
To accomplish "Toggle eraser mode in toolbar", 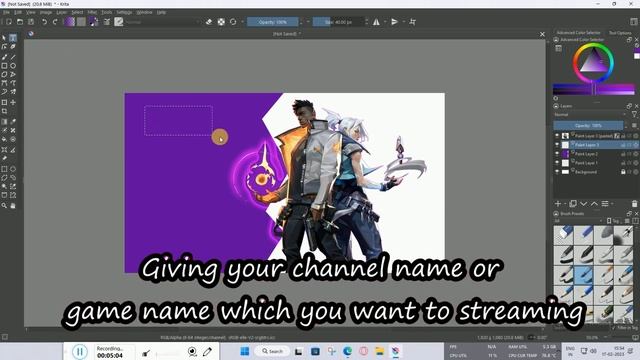I will tap(209, 22).
